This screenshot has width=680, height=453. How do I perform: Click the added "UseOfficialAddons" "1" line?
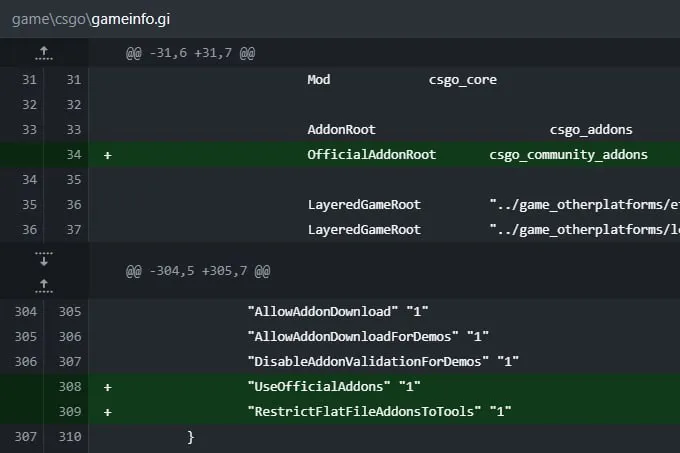pyautogui.click(x=334, y=387)
